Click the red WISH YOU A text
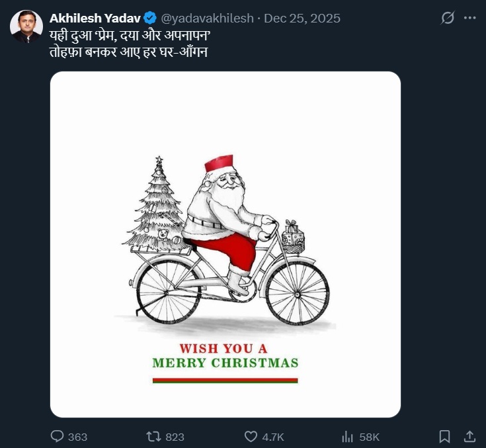 [223, 347]
